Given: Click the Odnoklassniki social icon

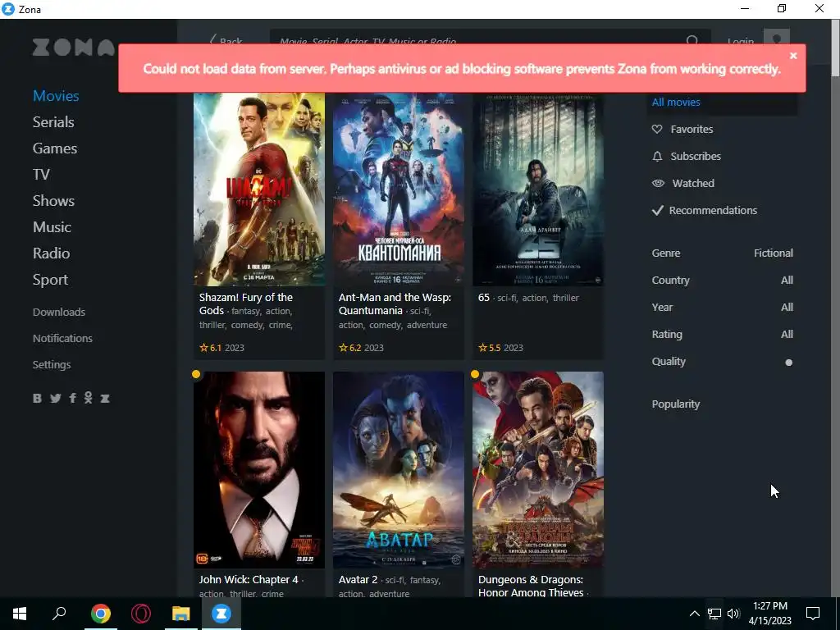Looking at the screenshot, I should click(88, 398).
